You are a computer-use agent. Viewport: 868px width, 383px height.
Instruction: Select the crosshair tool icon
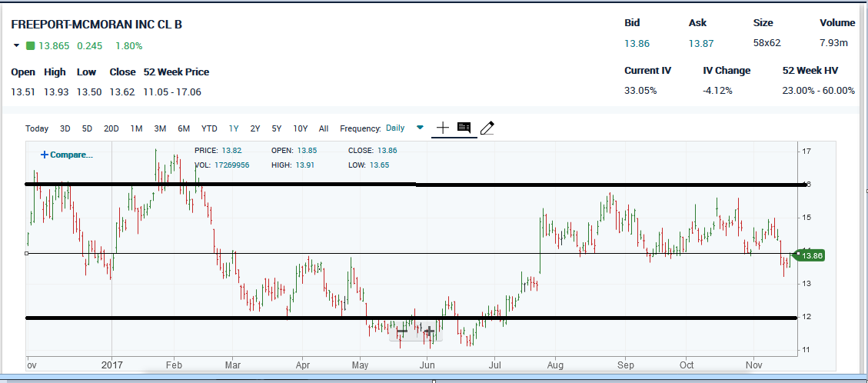[443, 128]
